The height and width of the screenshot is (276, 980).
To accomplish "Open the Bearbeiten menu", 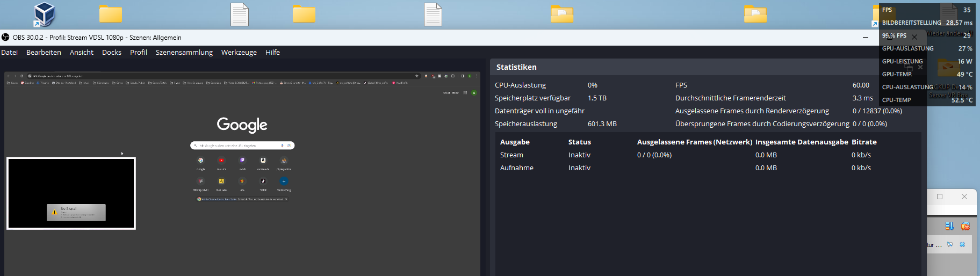I will coord(44,52).
